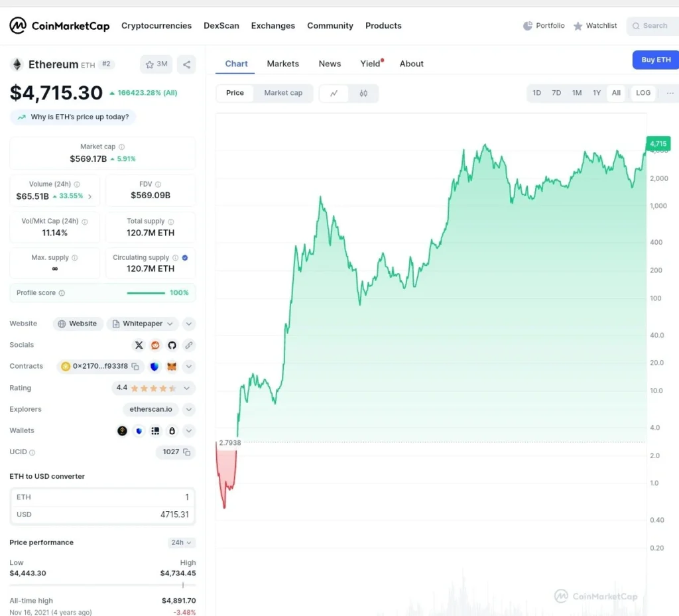Image resolution: width=679 pixels, height=616 pixels.
Task: Copy the UCID value 1027
Action: 186,452
